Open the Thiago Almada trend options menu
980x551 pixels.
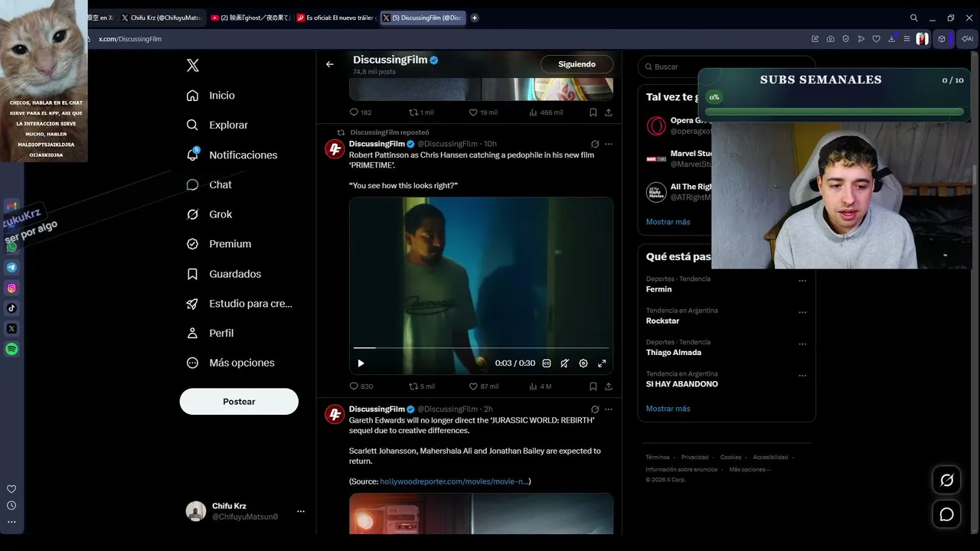tap(802, 344)
